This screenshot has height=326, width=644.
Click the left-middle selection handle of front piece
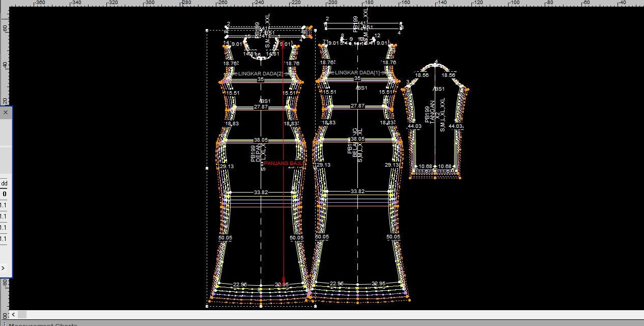point(207,168)
